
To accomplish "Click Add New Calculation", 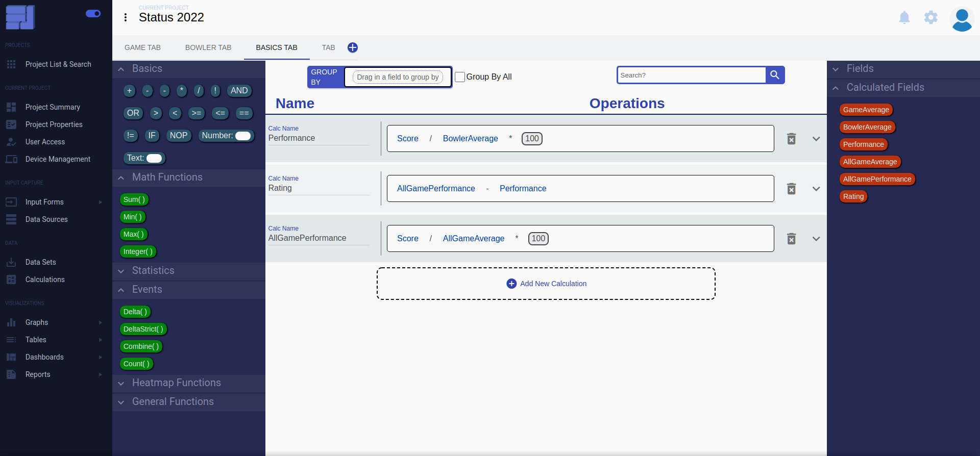I will coord(546,284).
